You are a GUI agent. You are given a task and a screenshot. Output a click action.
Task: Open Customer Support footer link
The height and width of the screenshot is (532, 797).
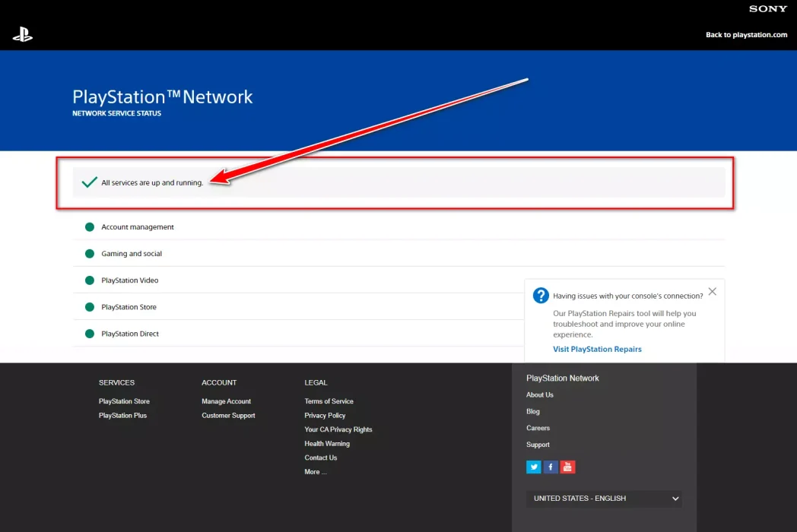click(x=228, y=415)
